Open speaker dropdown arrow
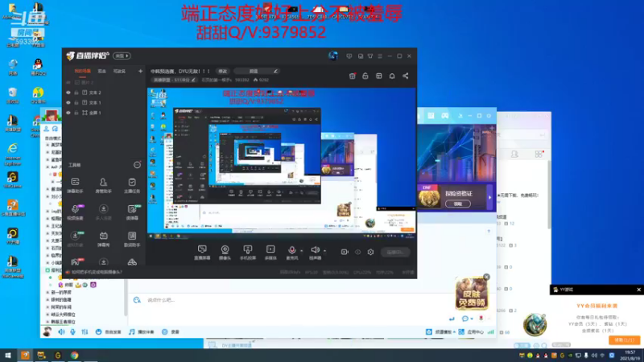644x362 pixels. (x=325, y=250)
